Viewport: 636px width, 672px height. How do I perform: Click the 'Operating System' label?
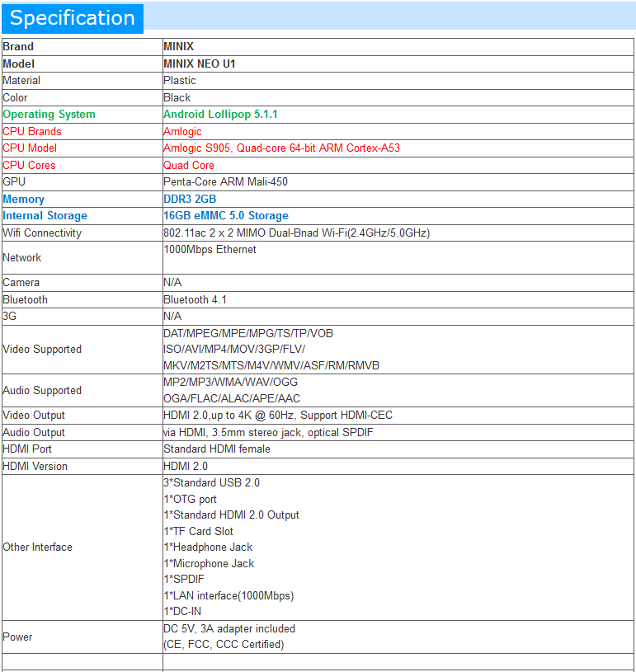[x=49, y=115]
